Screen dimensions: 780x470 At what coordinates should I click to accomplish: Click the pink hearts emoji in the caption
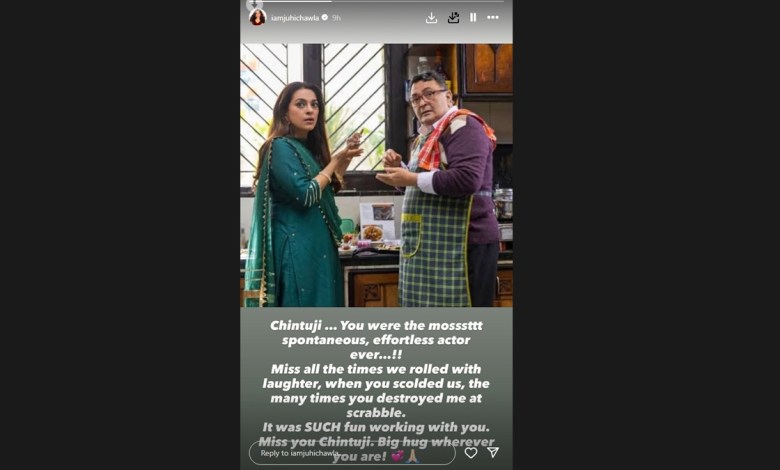coord(397,456)
